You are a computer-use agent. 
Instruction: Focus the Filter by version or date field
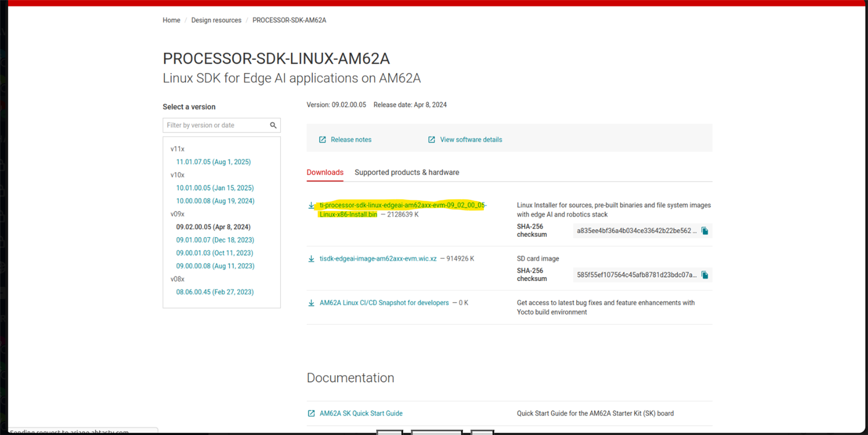coord(216,125)
